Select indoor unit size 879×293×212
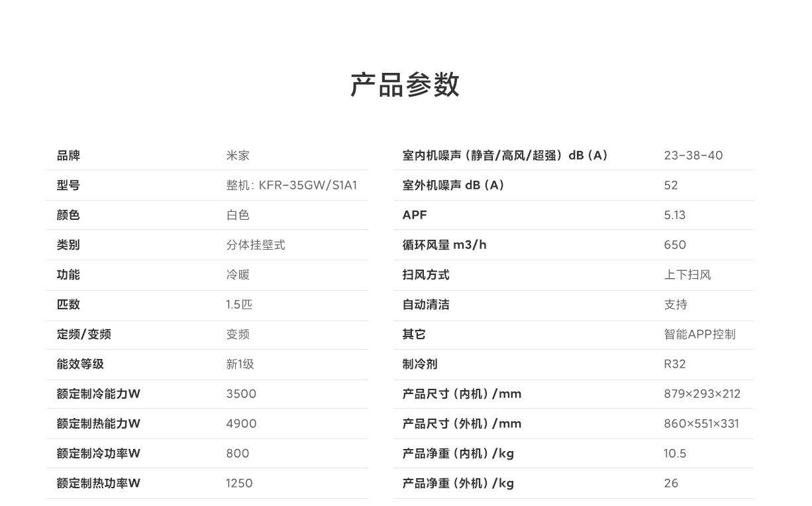This screenshot has width=812, height=506. [702, 394]
